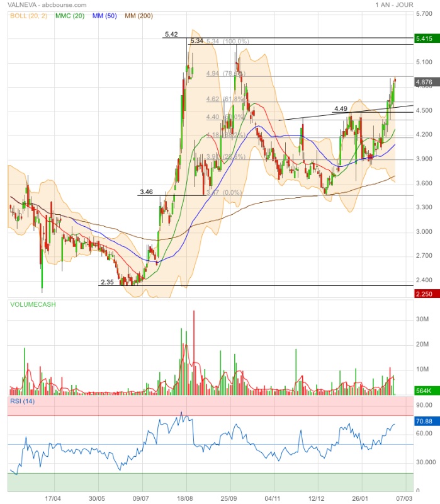Click the 5.100 price axis label

(x=424, y=62)
